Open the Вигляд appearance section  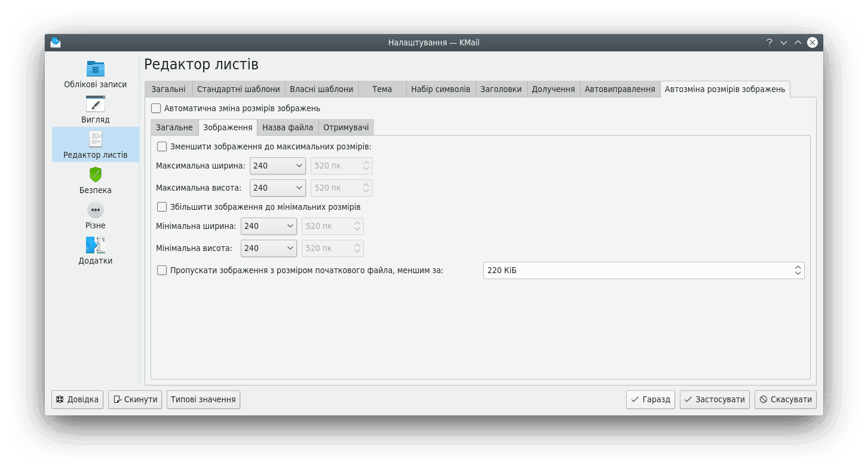95,109
